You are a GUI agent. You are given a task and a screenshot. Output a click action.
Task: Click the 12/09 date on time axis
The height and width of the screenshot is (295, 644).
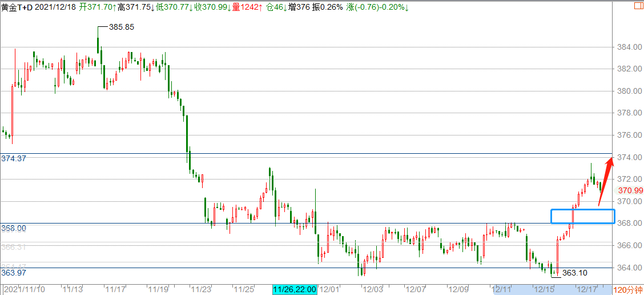[459, 290]
